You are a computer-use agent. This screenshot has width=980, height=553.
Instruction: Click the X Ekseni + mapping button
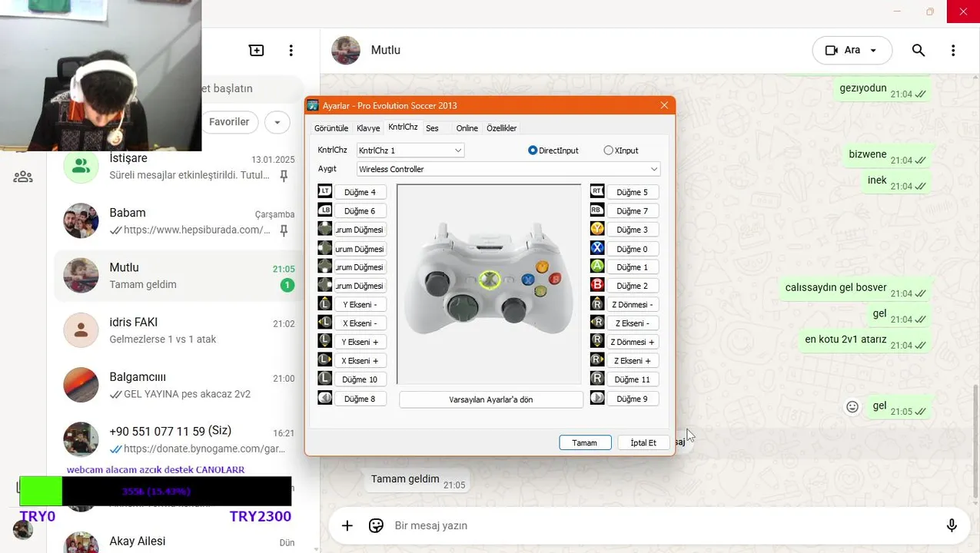tap(360, 360)
